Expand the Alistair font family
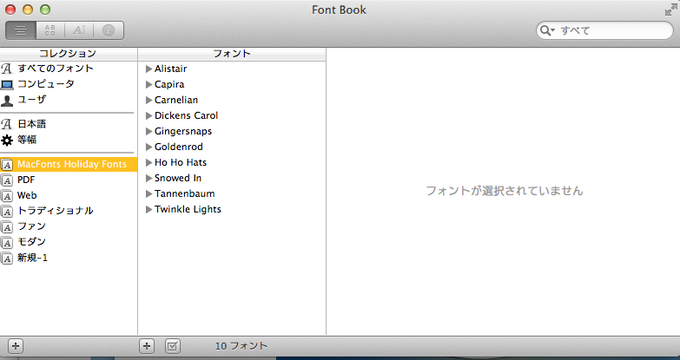The image size is (680, 360). point(149,69)
